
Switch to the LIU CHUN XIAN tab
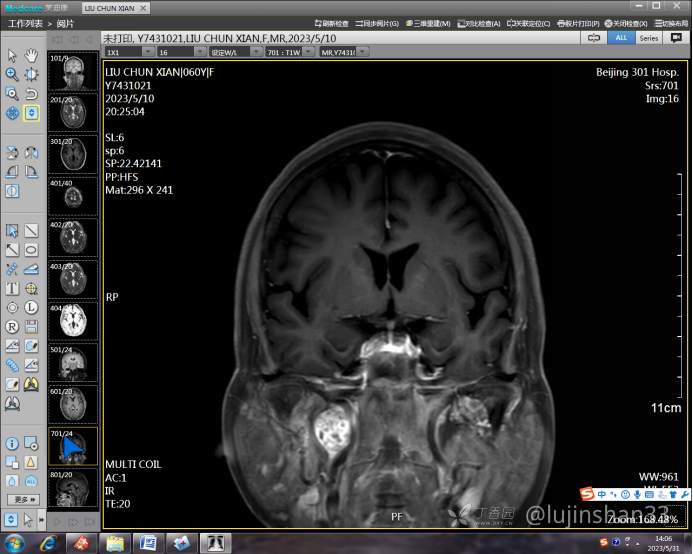[115, 8]
